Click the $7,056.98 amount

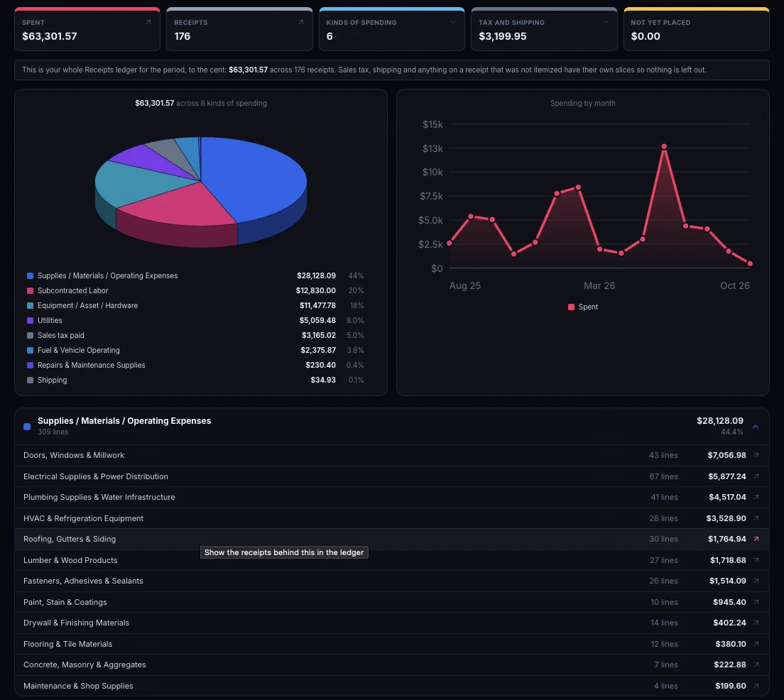[726, 456]
